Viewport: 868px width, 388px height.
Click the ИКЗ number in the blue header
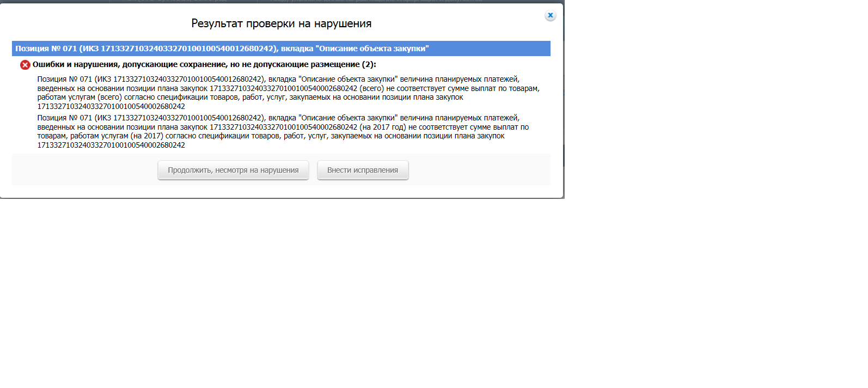[x=187, y=48]
